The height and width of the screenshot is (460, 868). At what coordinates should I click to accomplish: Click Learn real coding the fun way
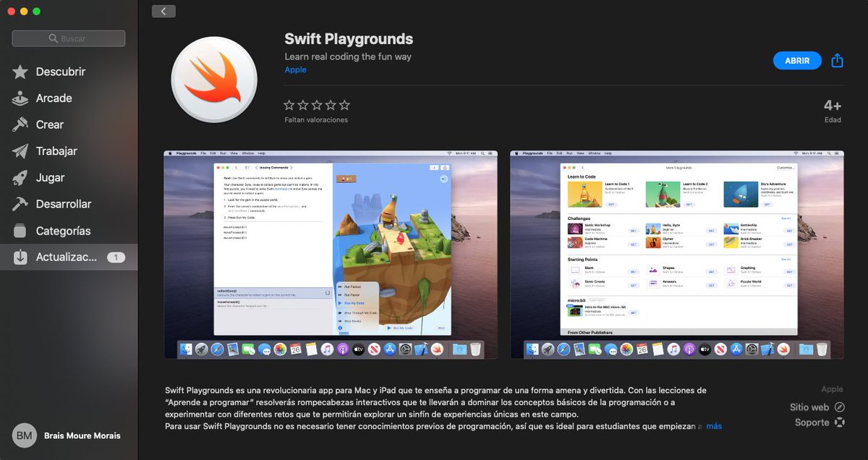tap(348, 56)
